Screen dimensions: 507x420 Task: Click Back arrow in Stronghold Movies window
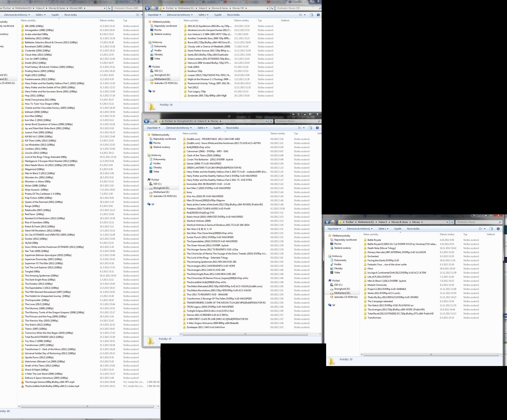146,121
